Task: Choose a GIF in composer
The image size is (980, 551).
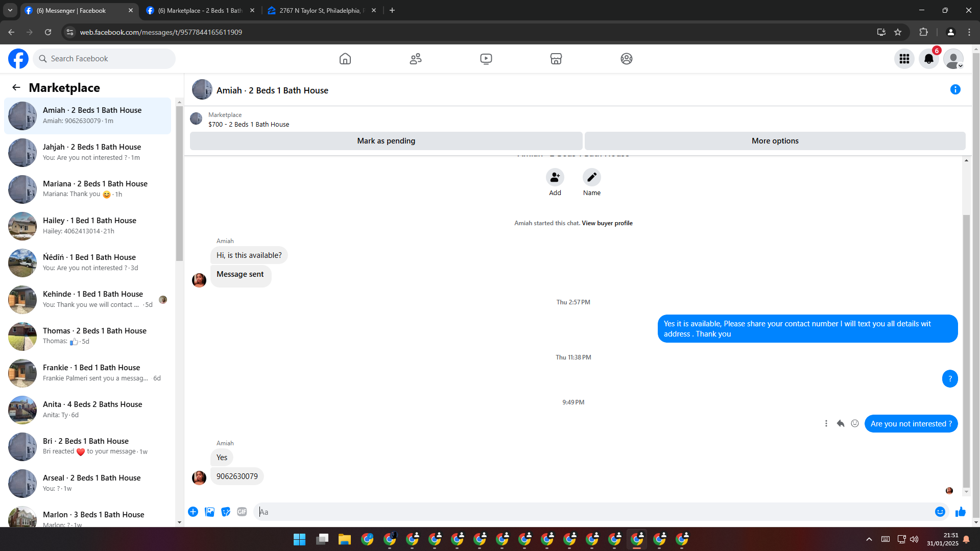Action: coord(242,512)
